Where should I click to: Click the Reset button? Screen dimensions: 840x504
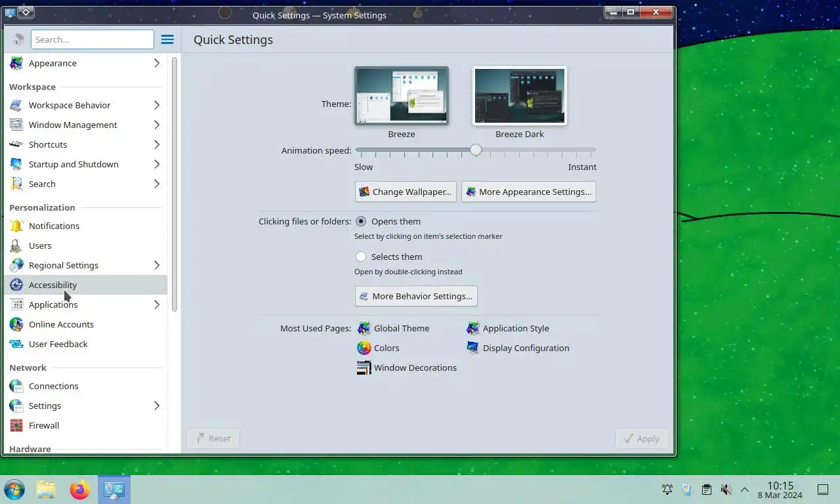click(x=213, y=438)
